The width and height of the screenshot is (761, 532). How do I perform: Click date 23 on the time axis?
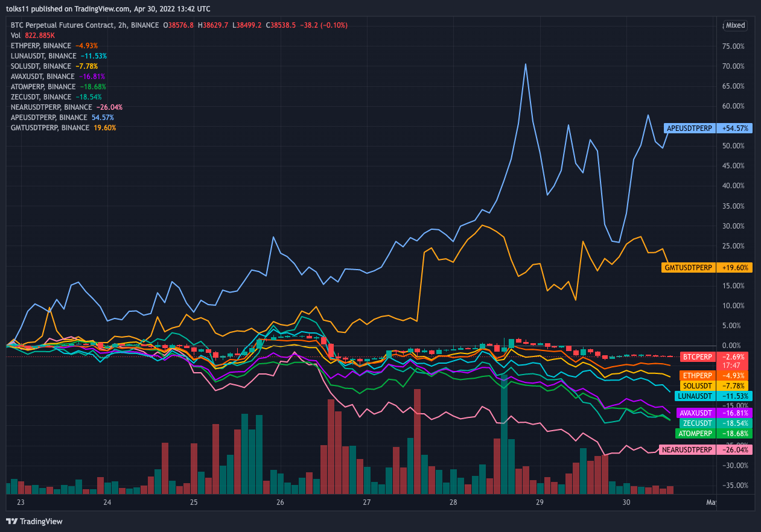[x=21, y=502]
